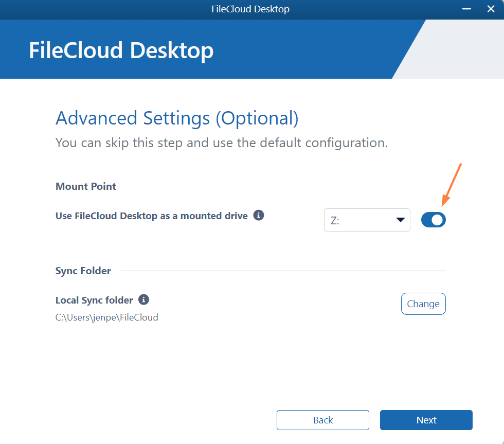Click info icon next to Local Sync folder
Viewport: 504px width, 444px height.
pos(143,299)
